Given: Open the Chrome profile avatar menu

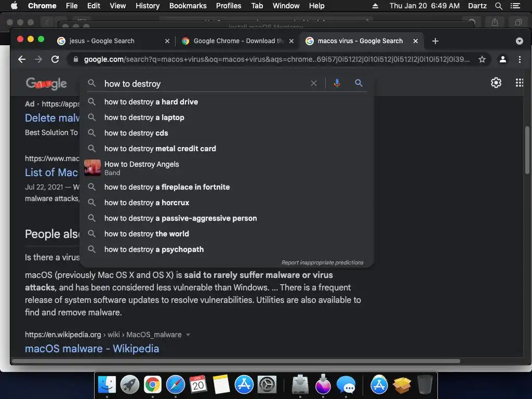Looking at the screenshot, I should pos(503,59).
